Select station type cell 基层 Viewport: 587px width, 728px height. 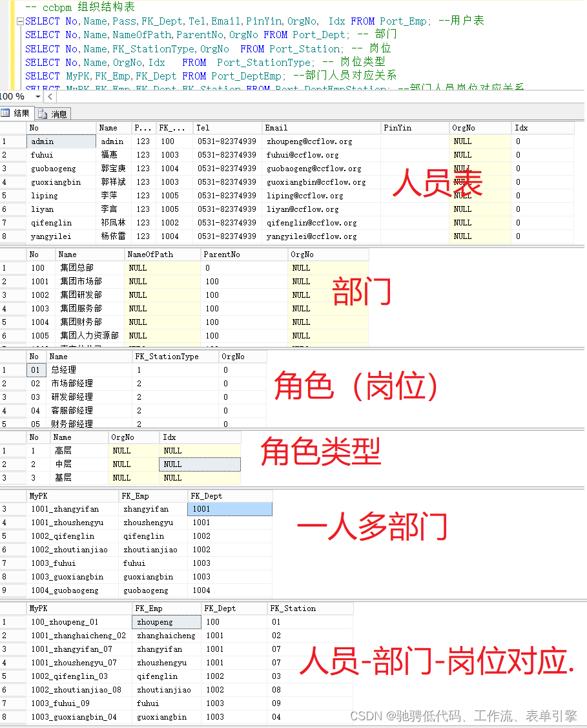point(79,478)
